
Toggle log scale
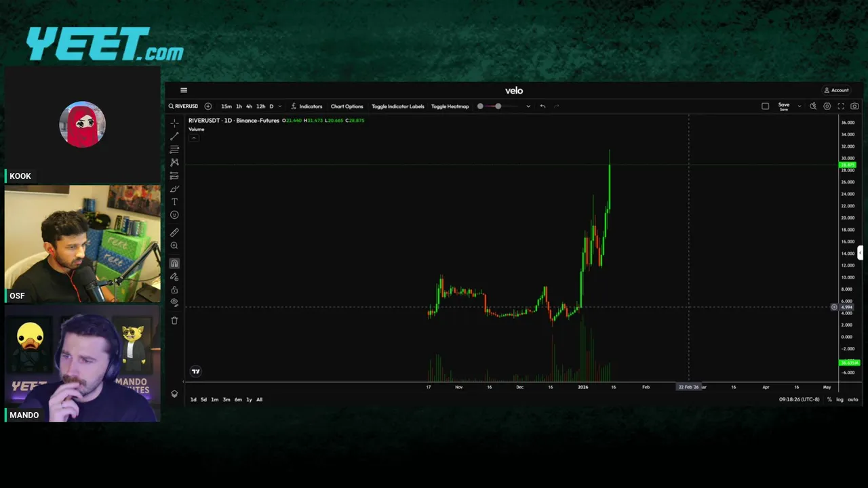point(840,400)
